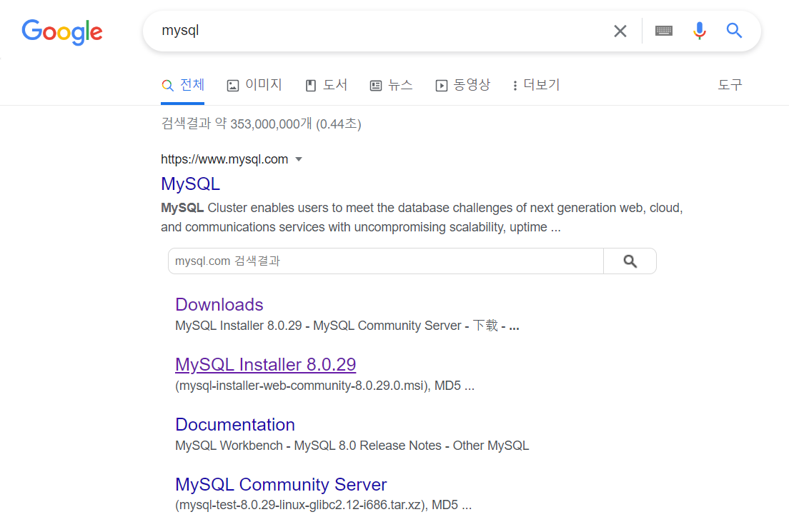Click the 'mysql-test-8.0.29-linux-glibc2.12-i686.tar.xz' snippet
The image size is (789, 532).
(323, 505)
